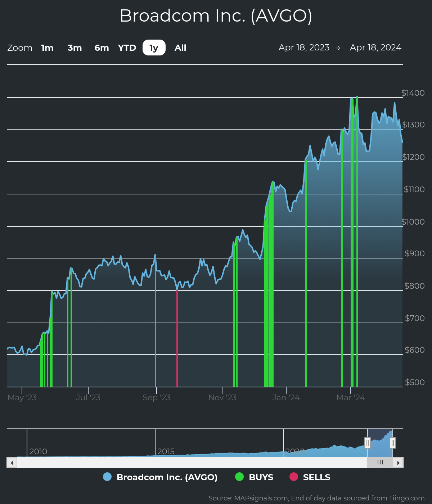Click the pink SELLS legend dot
The width and height of the screenshot is (432, 504).
(294, 477)
